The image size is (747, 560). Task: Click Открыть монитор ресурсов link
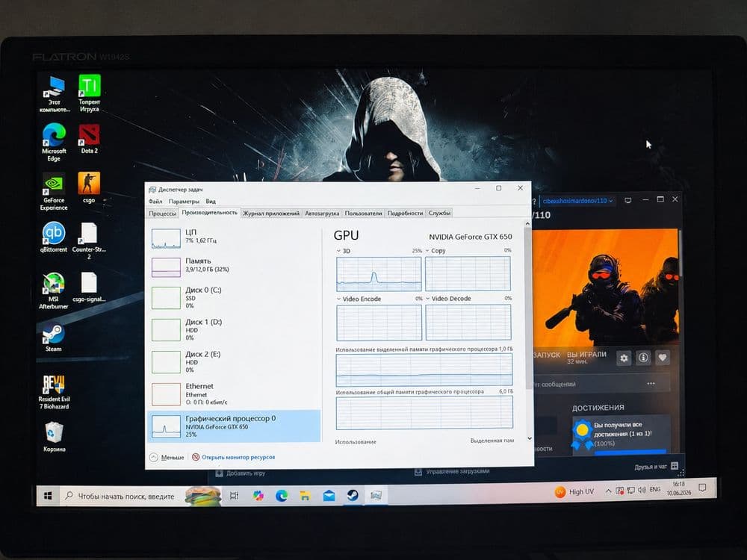pyautogui.click(x=233, y=457)
